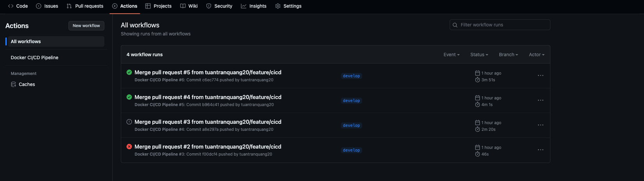Go to the Insights tab
The height and width of the screenshot is (181, 644).
pyautogui.click(x=254, y=6)
